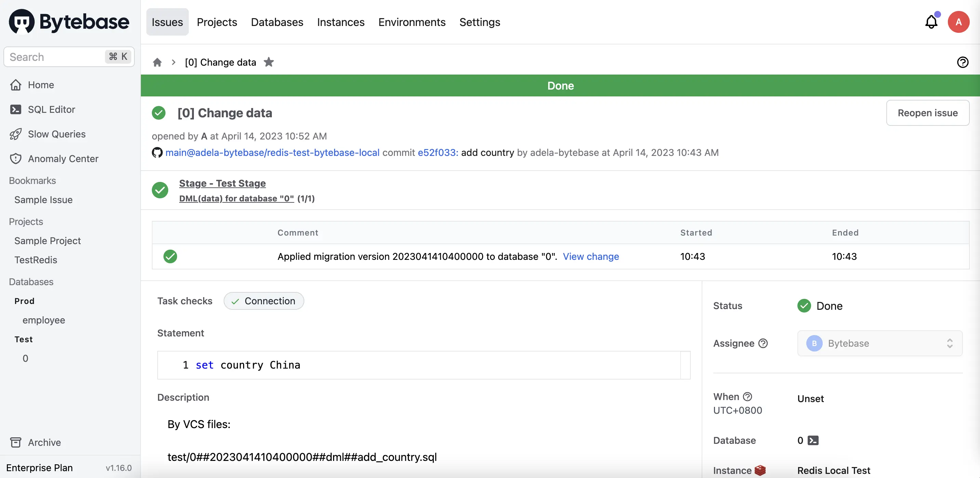The height and width of the screenshot is (478, 980).
Task: Open the View change link
Action: pos(591,256)
